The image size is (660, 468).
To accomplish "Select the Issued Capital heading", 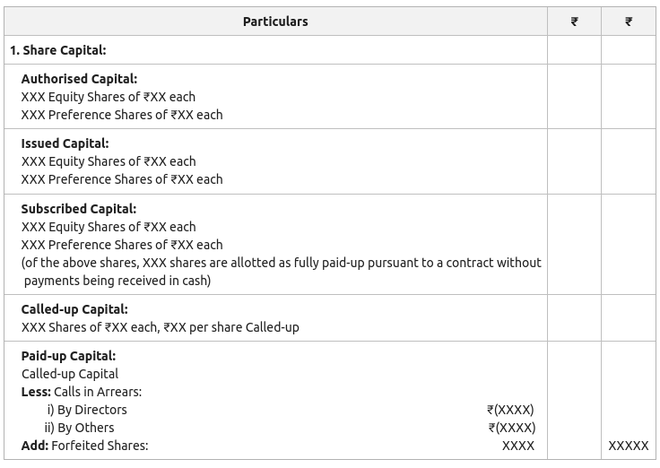I will [65, 143].
